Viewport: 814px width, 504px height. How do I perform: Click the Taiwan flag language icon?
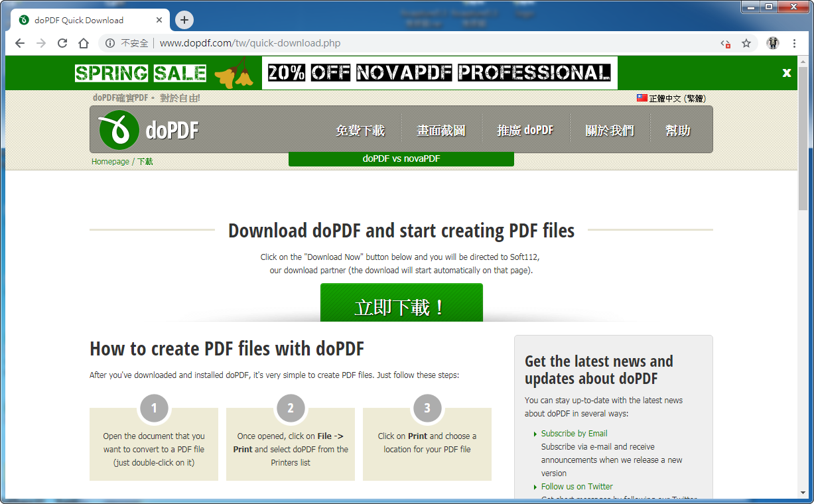pos(642,97)
